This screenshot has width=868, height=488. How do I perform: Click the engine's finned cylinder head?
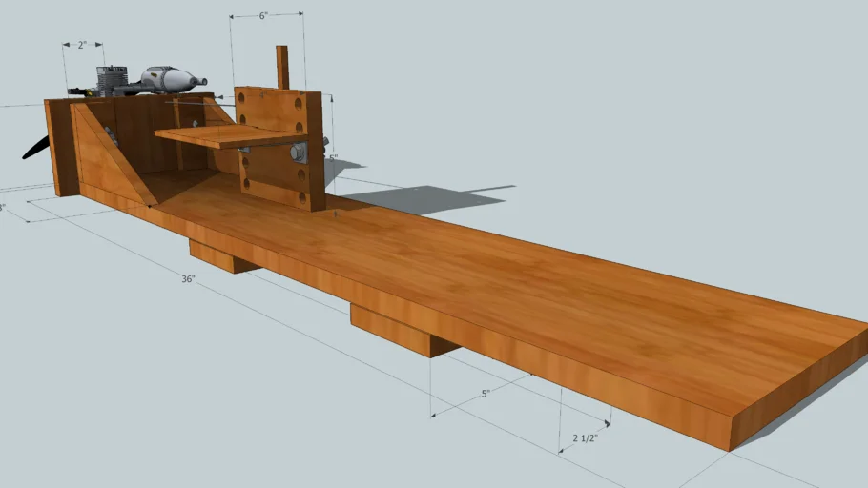pyautogui.click(x=114, y=79)
